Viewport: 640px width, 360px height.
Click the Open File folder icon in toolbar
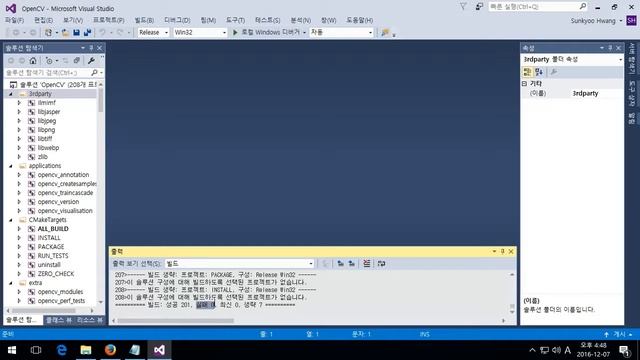65,32
